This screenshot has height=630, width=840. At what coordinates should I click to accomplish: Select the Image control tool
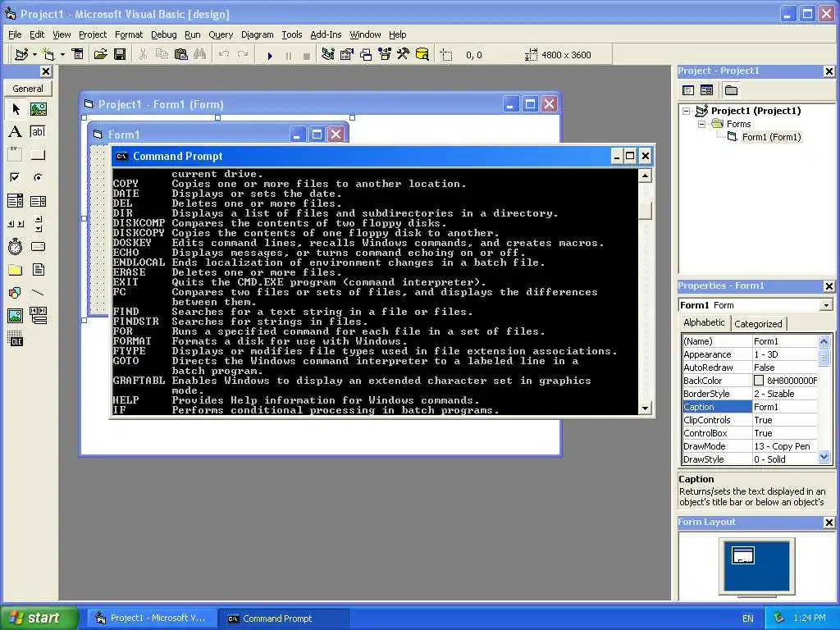click(x=16, y=316)
